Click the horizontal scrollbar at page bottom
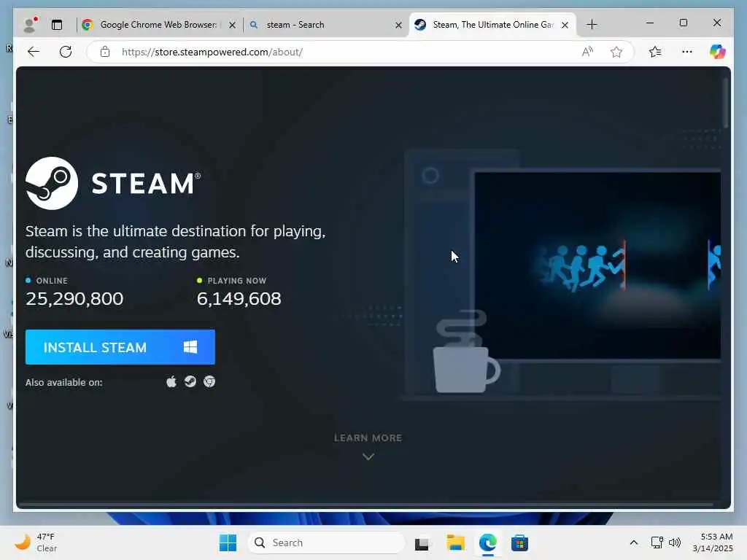This screenshot has width=747, height=560. click(x=366, y=504)
